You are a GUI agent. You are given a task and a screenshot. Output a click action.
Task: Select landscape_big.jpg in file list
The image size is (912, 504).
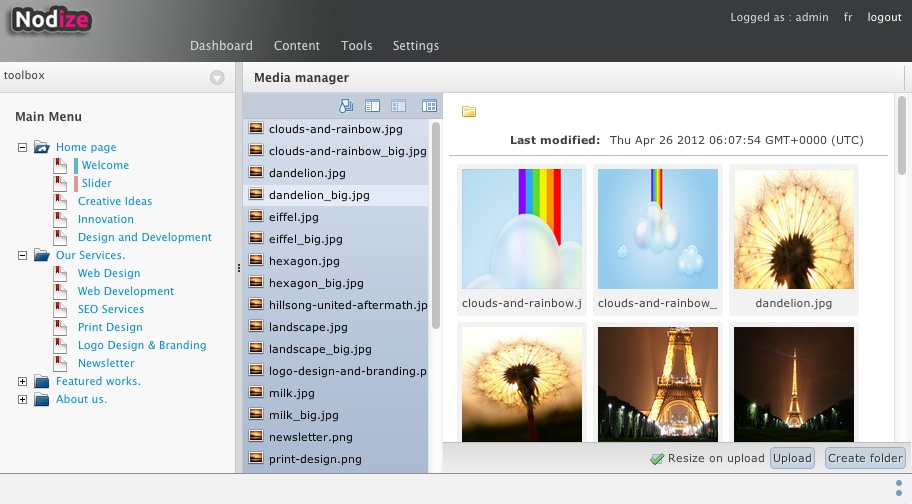pyautogui.click(x=336, y=349)
